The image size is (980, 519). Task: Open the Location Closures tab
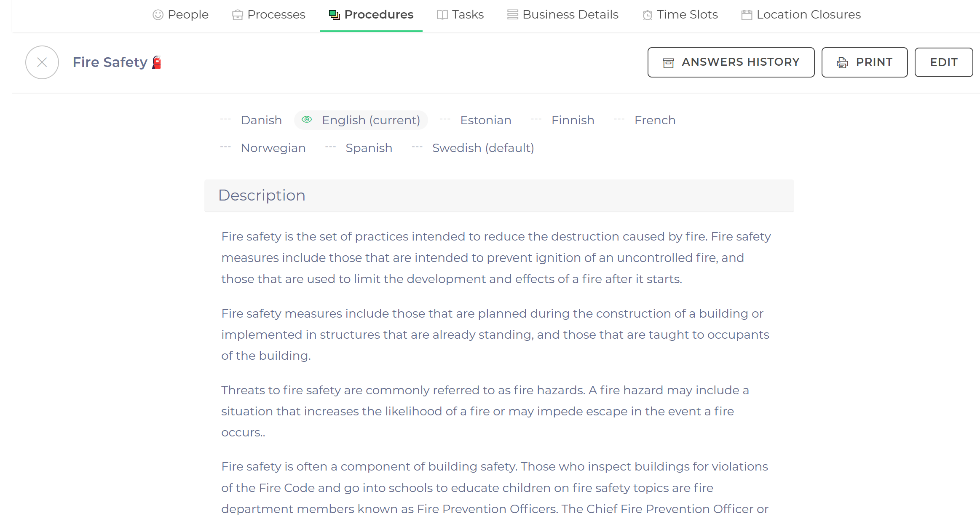(801, 15)
